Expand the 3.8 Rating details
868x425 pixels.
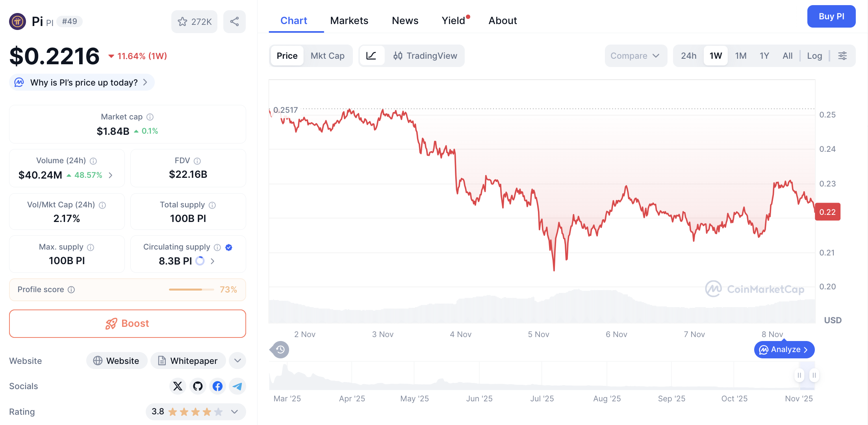tap(234, 412)
